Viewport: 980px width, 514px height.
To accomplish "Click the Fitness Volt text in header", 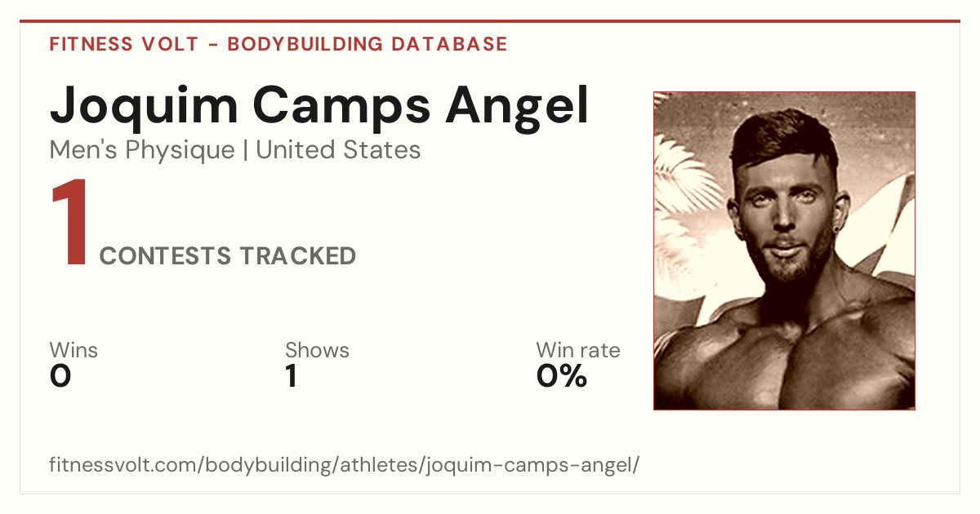I will [123, 44].
